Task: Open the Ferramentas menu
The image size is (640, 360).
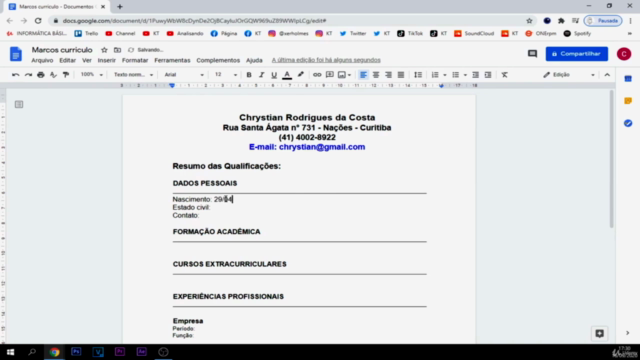Action: [172, 60]
